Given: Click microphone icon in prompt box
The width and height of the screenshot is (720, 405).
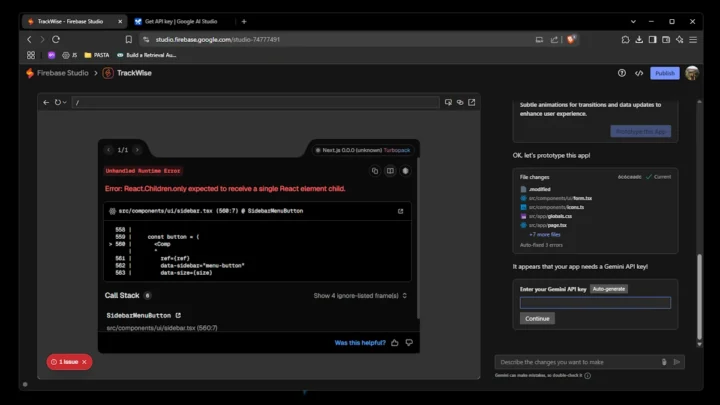Looking at the screenshot, I should coord(664,362).
